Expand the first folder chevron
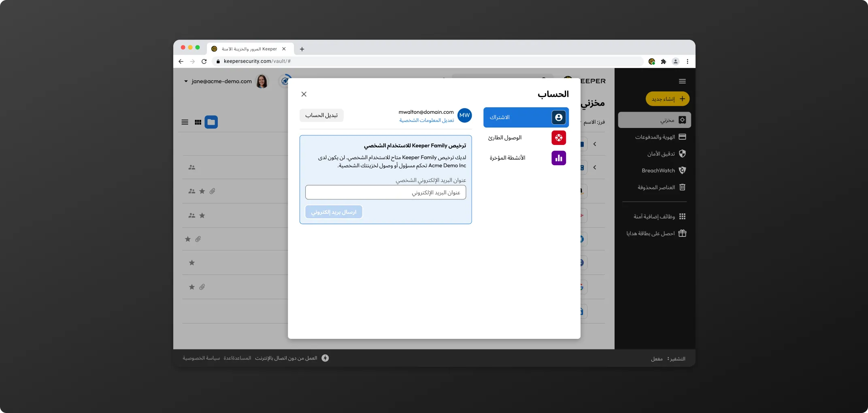The image size is (868, 413). click(x=595, y=144)
